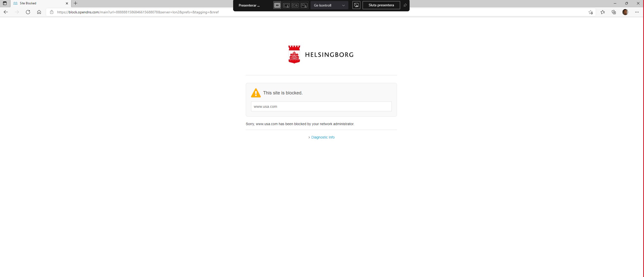The width and height of the screenshot is (644, 277).
Task: Close the browser window
Action: click(x=638, y=3)
